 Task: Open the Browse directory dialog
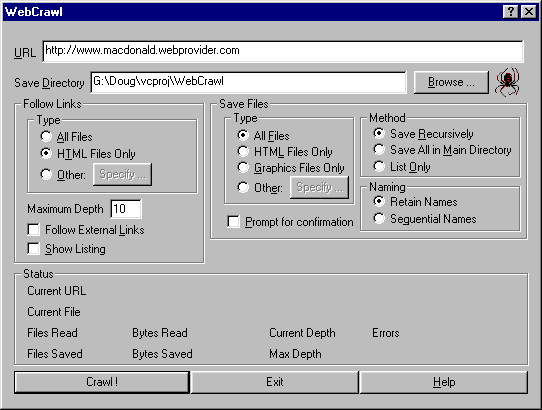click(x=451, y=82)
